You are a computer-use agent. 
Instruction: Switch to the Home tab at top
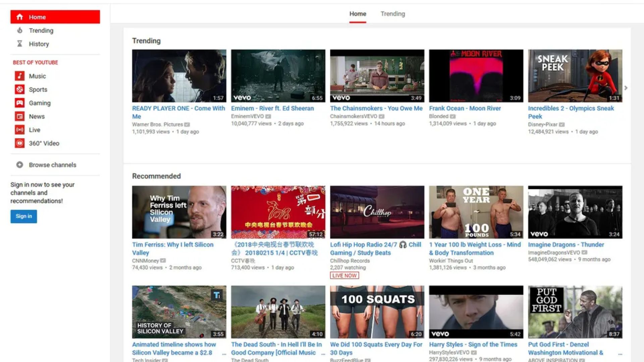(358, 14)
